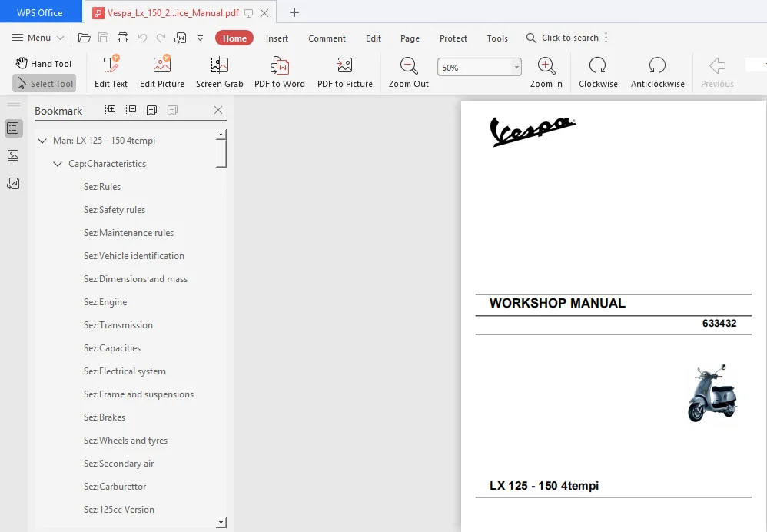The image size is (767, 532).
Task: Click the sidebar PDF-to-Word panel icon
Action: pos(13,184)
